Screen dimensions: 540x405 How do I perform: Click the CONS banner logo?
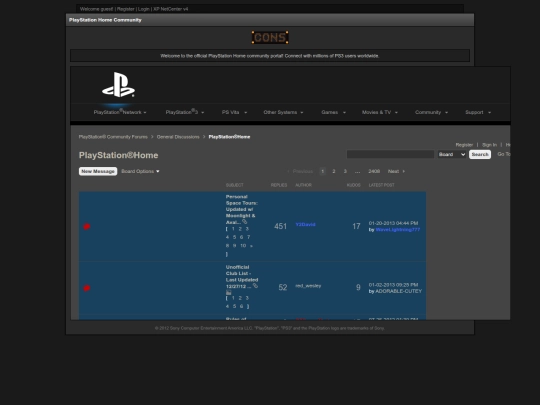270,37
